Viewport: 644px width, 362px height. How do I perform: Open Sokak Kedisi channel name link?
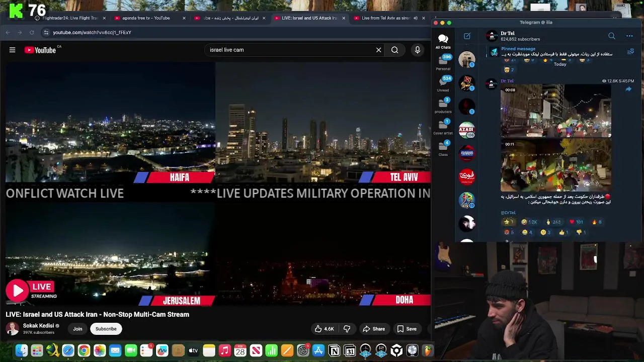click(38, 326)
